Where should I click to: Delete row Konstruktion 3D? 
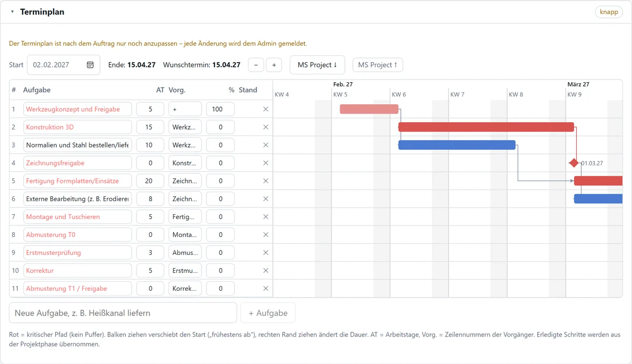click(x=265, y=127)
